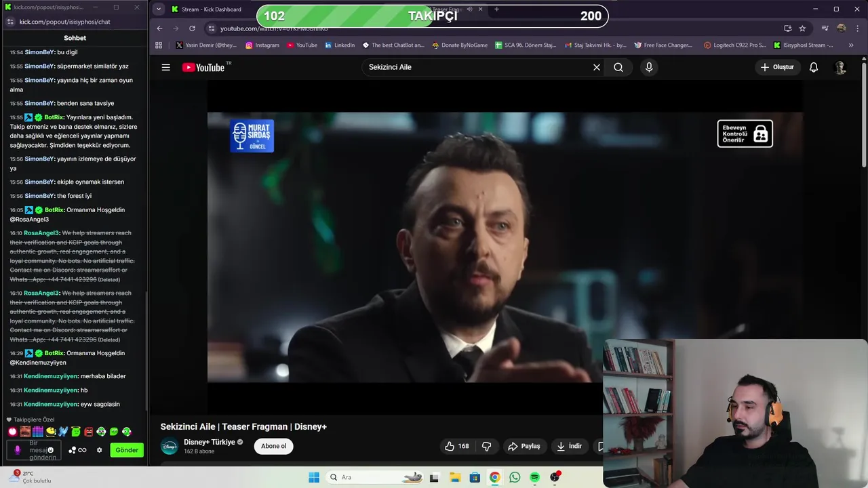Open Spotify from the taskbar
This screenshot has width=868, height=488.
coord(534,477)
